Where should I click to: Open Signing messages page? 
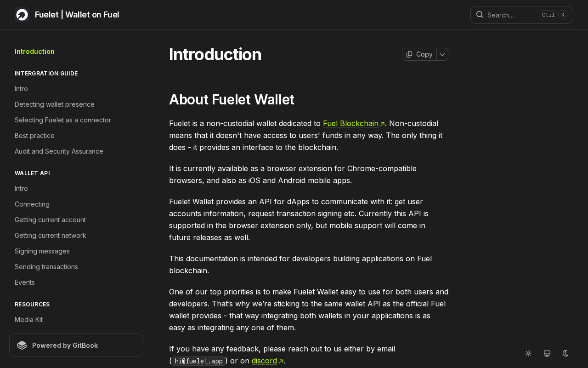[42, 251]
